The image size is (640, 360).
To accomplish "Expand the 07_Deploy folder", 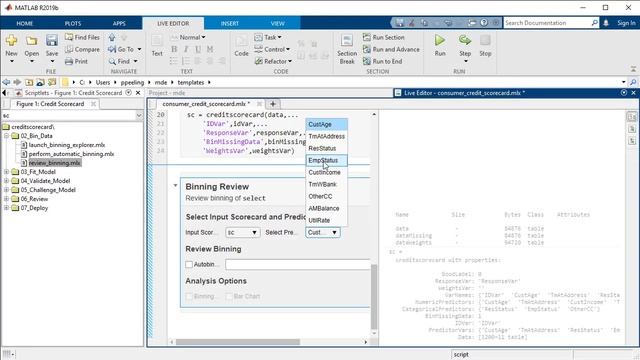I will coord(7,208).
